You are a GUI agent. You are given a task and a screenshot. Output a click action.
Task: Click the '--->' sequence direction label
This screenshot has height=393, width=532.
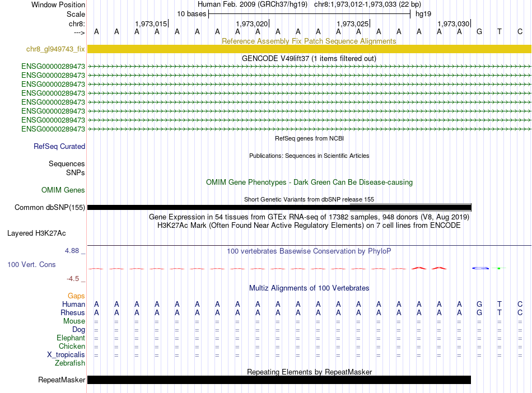[79, 32]
